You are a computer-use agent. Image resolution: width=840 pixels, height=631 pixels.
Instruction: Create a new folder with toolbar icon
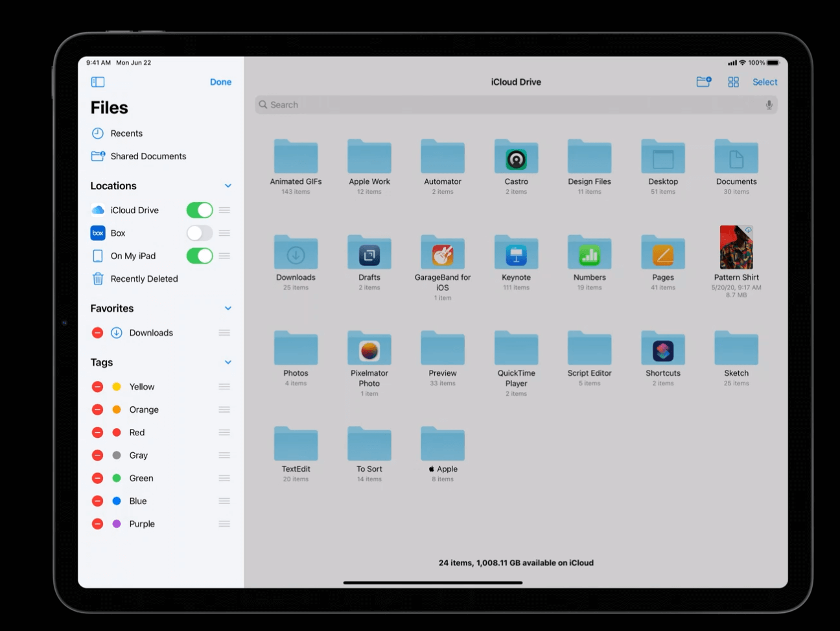[x=704, y=82]
